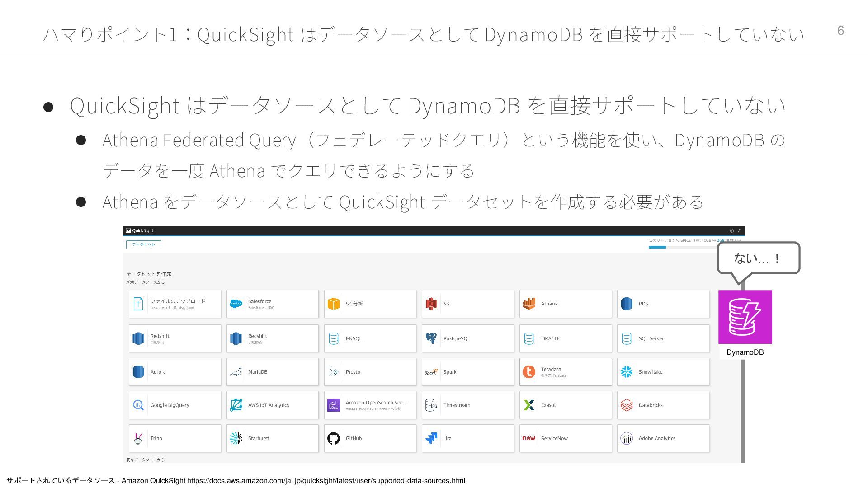Pick the ServiceNow data source card
Image resolution: width=868 pixels, height=488 pixels.
click(565, 438)
